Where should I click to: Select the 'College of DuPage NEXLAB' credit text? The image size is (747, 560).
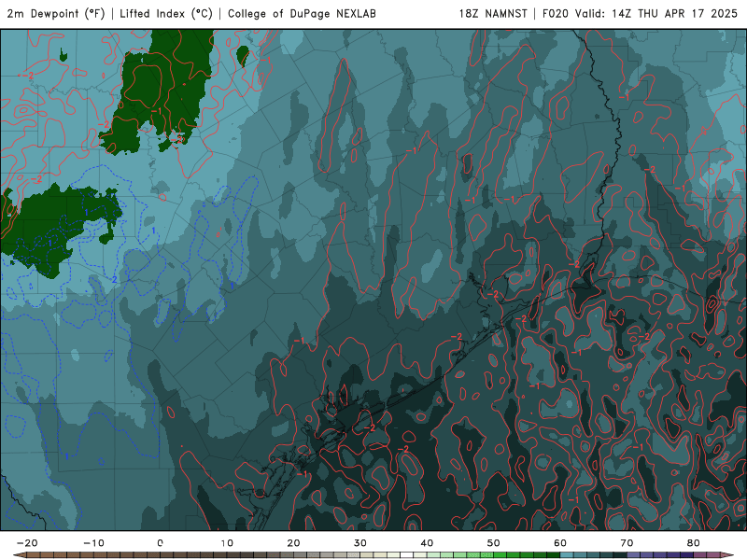302,14
